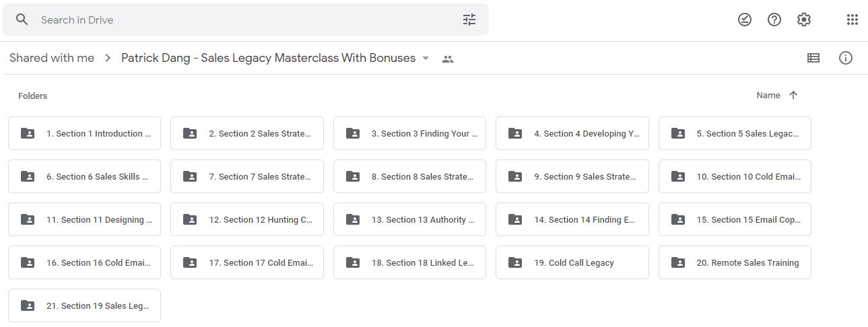Expand the folder name dropdown arrow

[426, 59]
